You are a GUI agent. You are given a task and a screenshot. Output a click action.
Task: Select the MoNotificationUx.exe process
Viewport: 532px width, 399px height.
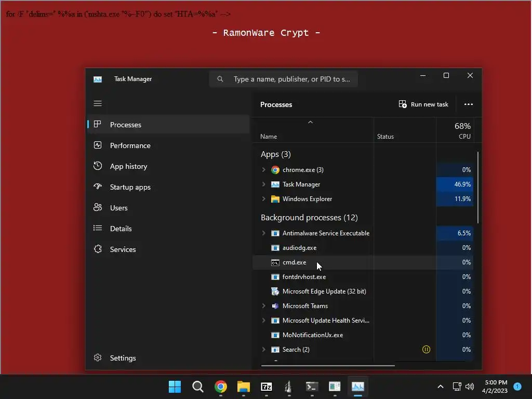coord(363,335)
